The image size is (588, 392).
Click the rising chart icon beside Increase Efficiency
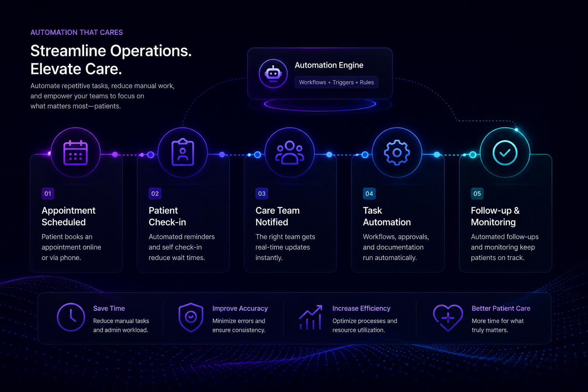pyautogui.click(x=310, y=317)
